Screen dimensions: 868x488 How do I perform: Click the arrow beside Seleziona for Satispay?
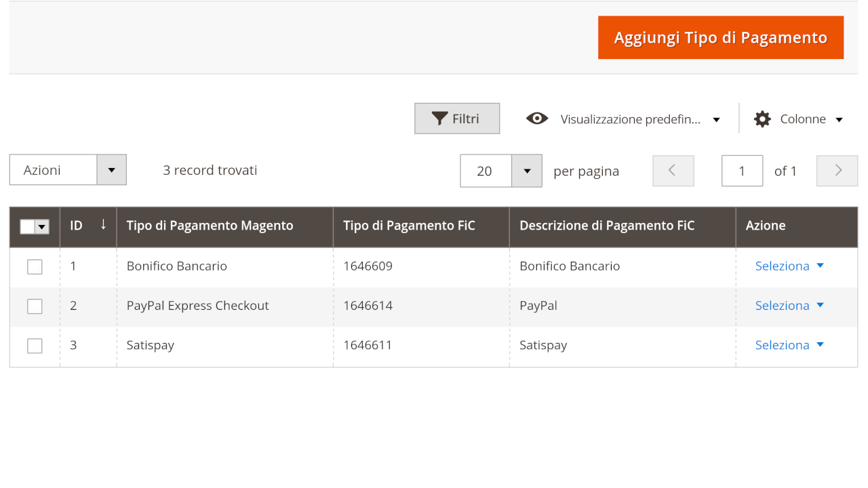coord(820,344)
